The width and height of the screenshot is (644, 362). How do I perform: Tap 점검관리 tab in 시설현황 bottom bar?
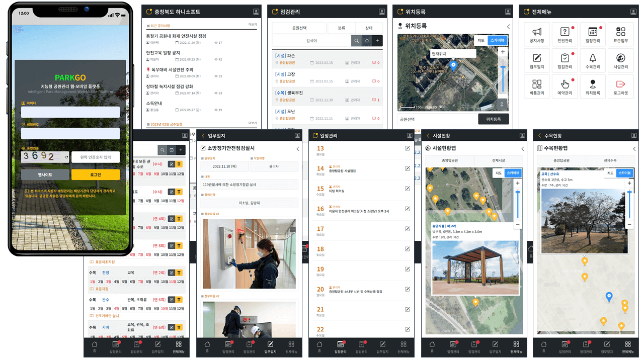point(473,347)
